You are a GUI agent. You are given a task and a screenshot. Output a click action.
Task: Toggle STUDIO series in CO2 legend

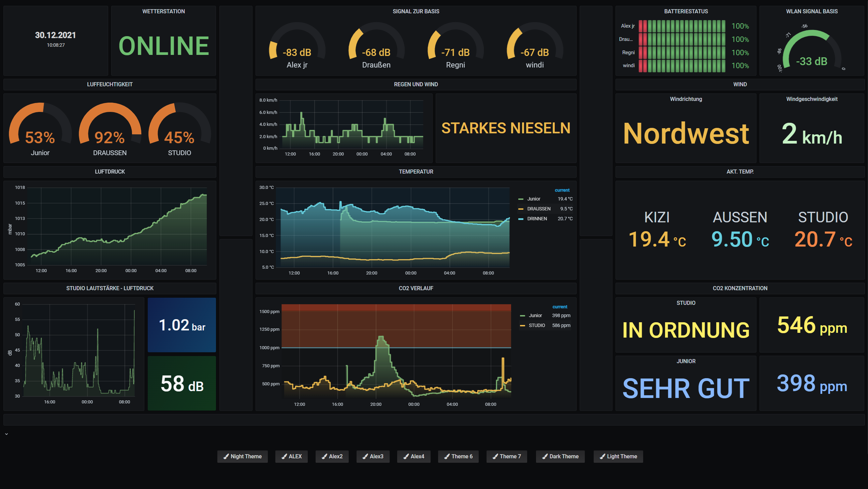pos(536,325)
